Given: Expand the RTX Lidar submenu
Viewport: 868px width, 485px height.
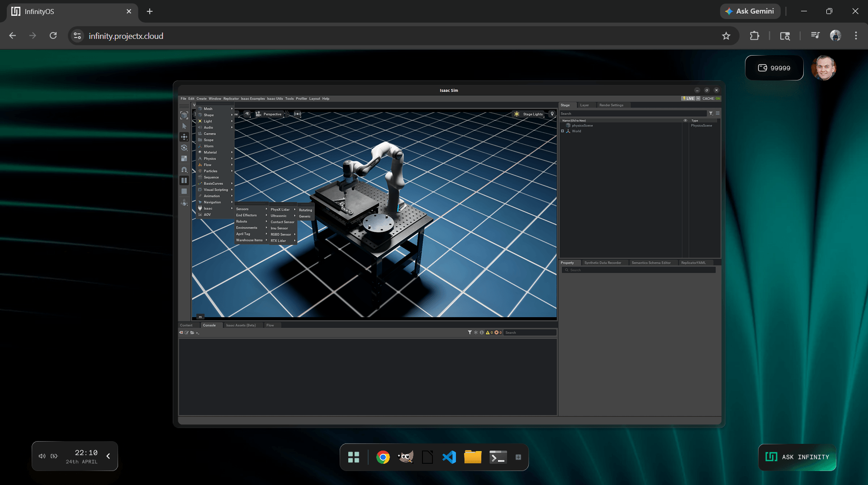Looking at the screenshot, I should [x=283, y=241].
